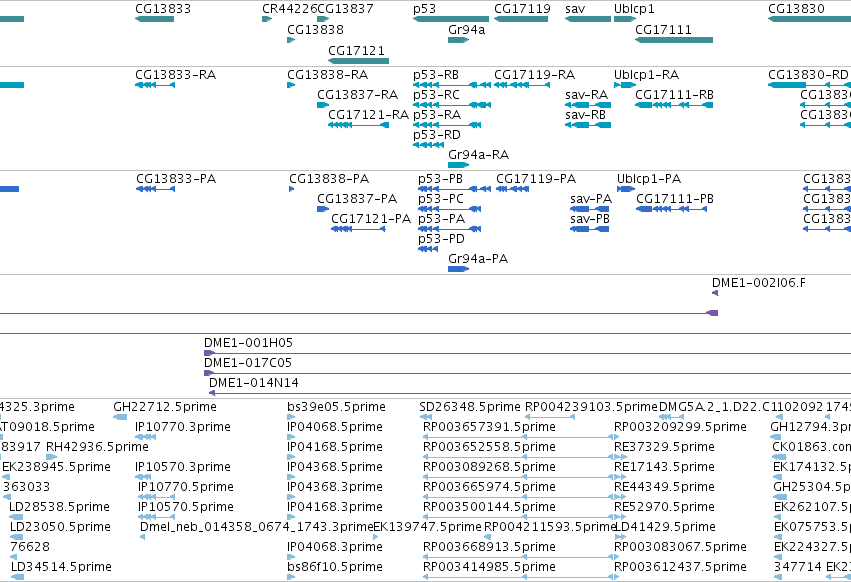Select the CG17121 gene feature

coord(358,60)
